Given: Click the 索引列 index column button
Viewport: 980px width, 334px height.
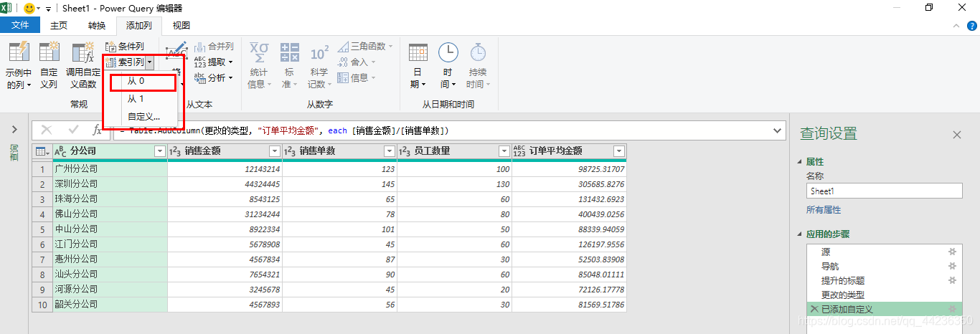Looking at the screenshot, I should click(125, 62).
